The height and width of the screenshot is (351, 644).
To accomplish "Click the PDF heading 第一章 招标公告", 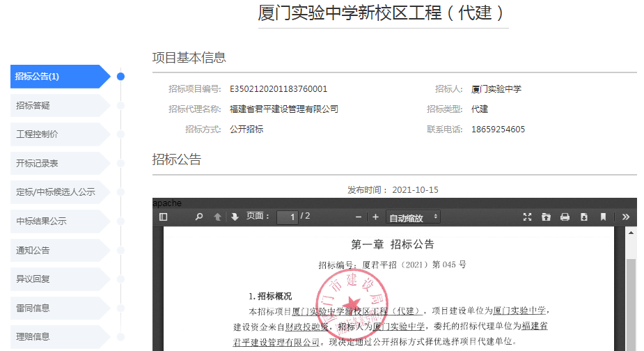I will click(x=393, y=244).
